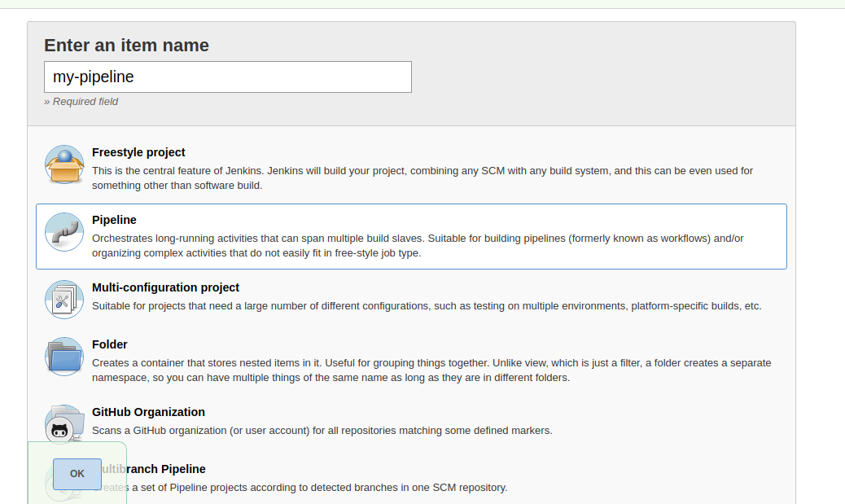Click the 'Required field' hint text
Viewport: 845px width, 504px height.
point(81,102)
